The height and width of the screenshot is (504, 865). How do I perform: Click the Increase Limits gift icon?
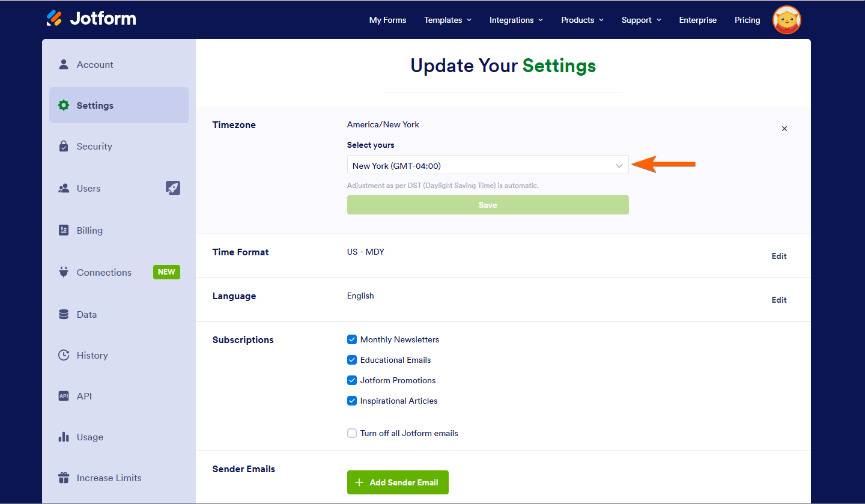coord(64,478)
